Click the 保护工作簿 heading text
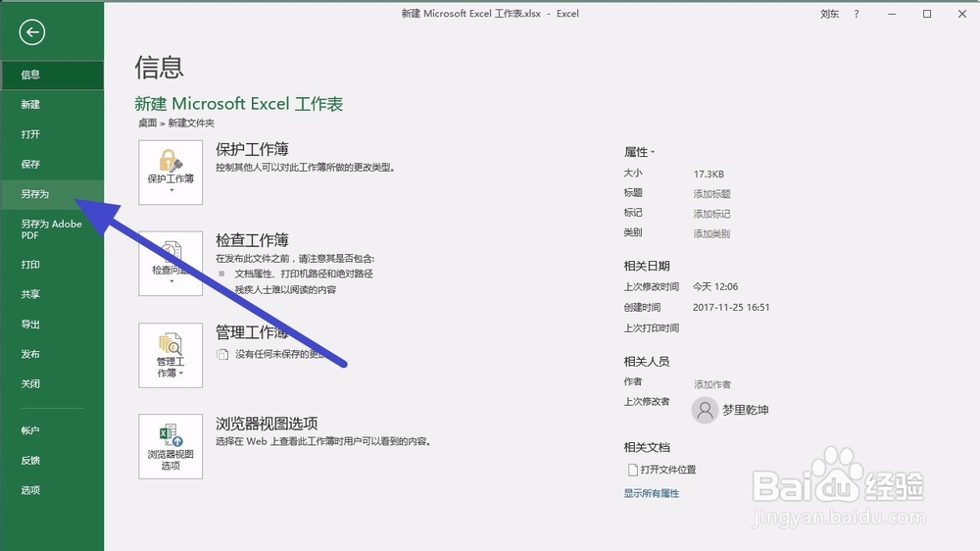Image resolution: width=980 pixels, height=551 pixels. [x=252, y=149]
